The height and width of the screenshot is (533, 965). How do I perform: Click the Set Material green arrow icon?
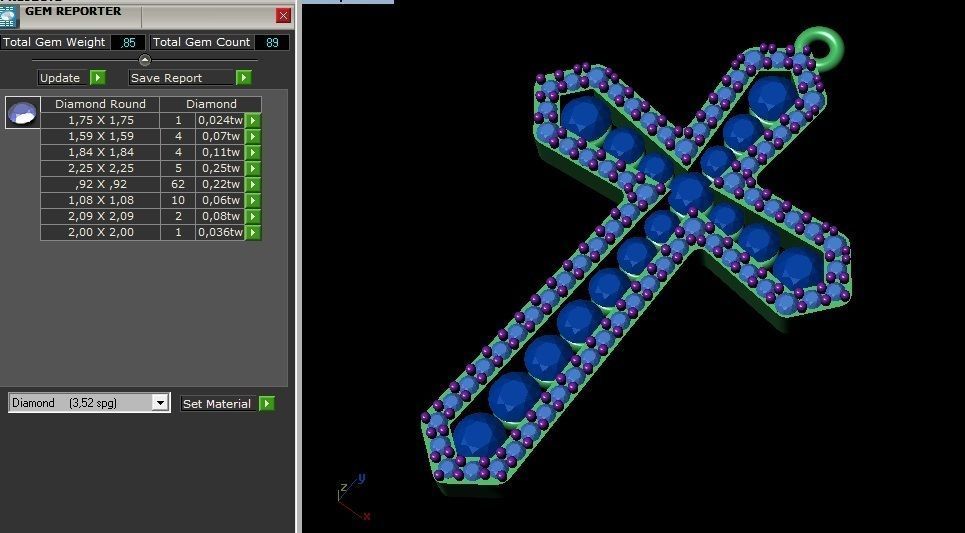tap(266, 404)
